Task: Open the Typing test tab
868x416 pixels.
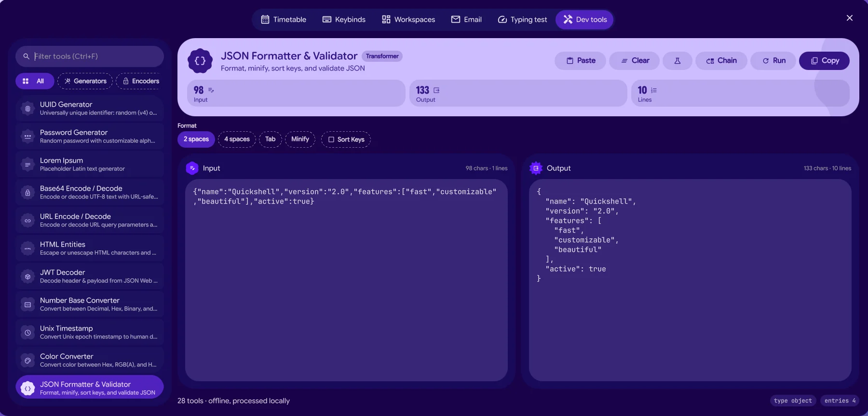Action: click(522, 20)
